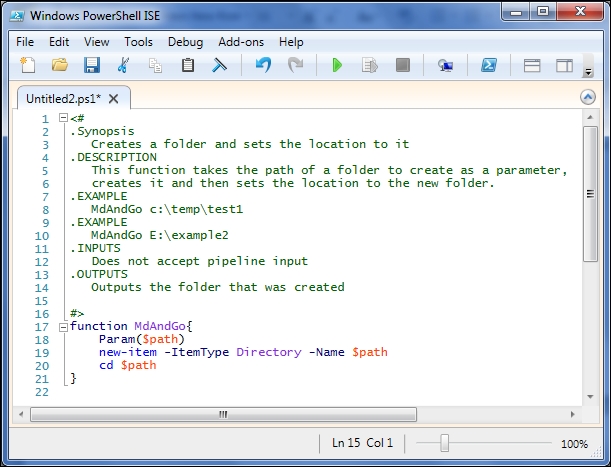Click the New script icon

(28, 65)
